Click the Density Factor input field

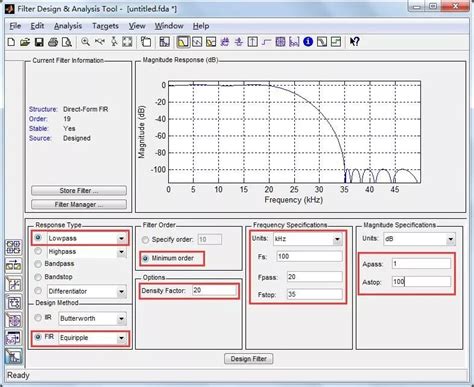pos(214,290)
